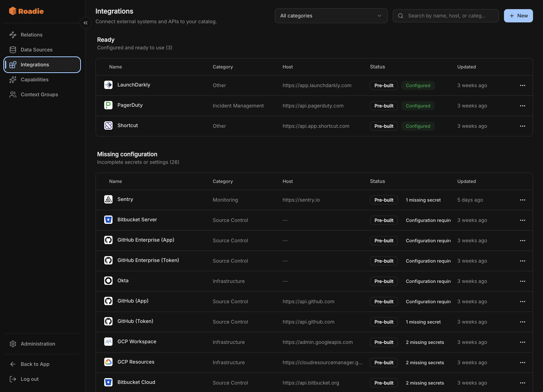The image size is (543, 392).
Task: Click Pre-built badge in Shortcut row
Action: click(x=384, y=126)
